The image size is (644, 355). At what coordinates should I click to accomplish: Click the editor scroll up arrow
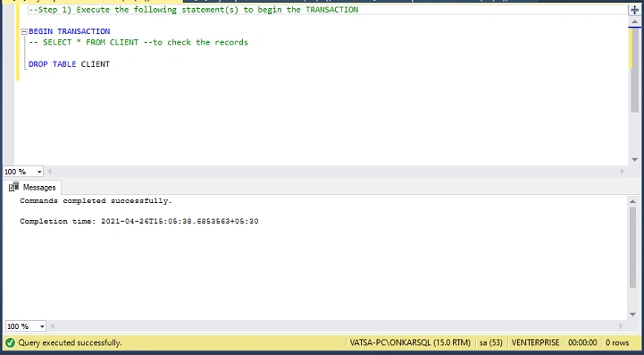(x=634, y=21)
